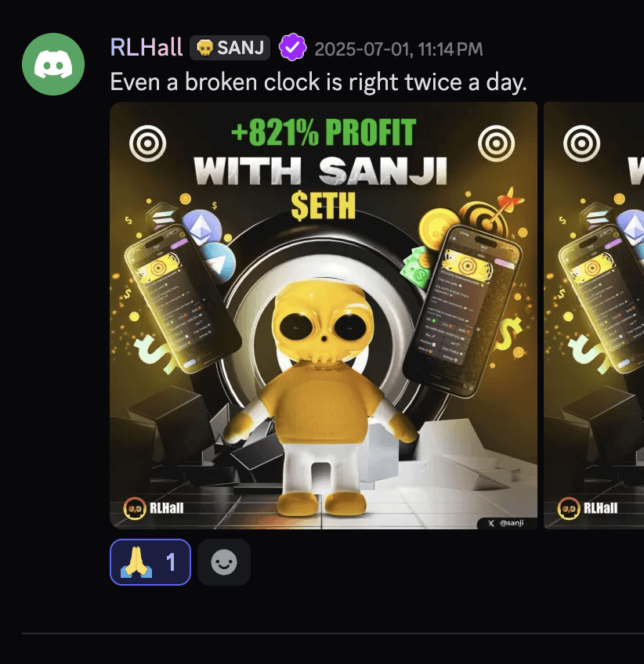The height and width of the screenshot is (664, 644).
Task: Click the left target bullseye icon in first image
Action: point(147,143)
